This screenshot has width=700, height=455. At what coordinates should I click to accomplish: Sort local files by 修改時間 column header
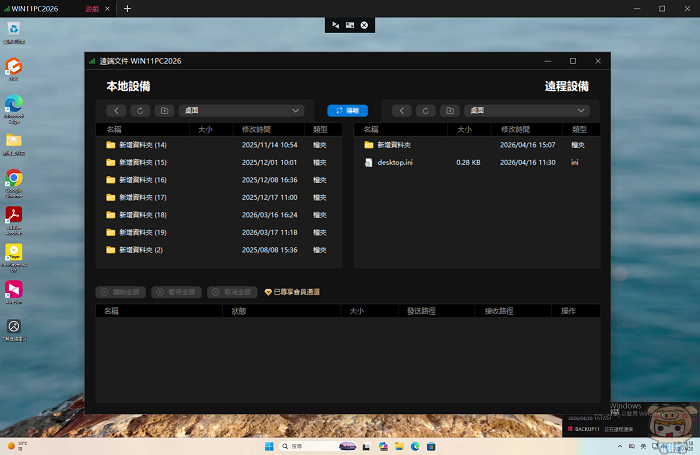[256, 129]
